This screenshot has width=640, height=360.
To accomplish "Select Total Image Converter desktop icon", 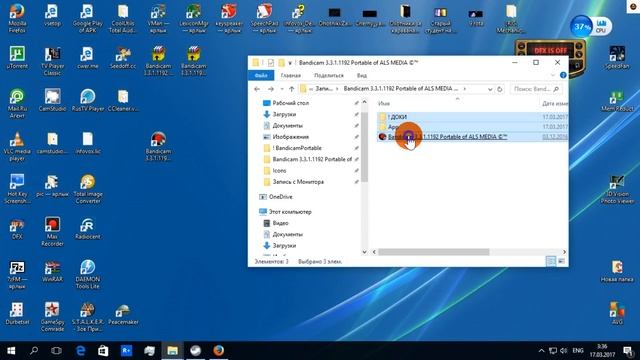I will [x=88, y=189].
